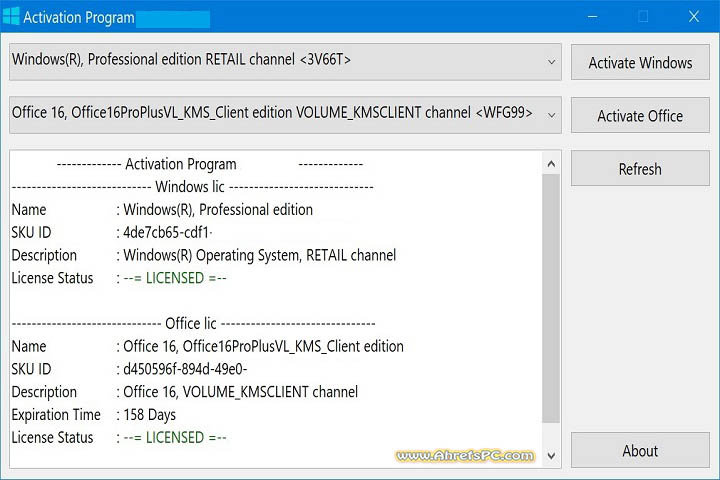Click the log scrollbar up arrow

tap(551, 164)
